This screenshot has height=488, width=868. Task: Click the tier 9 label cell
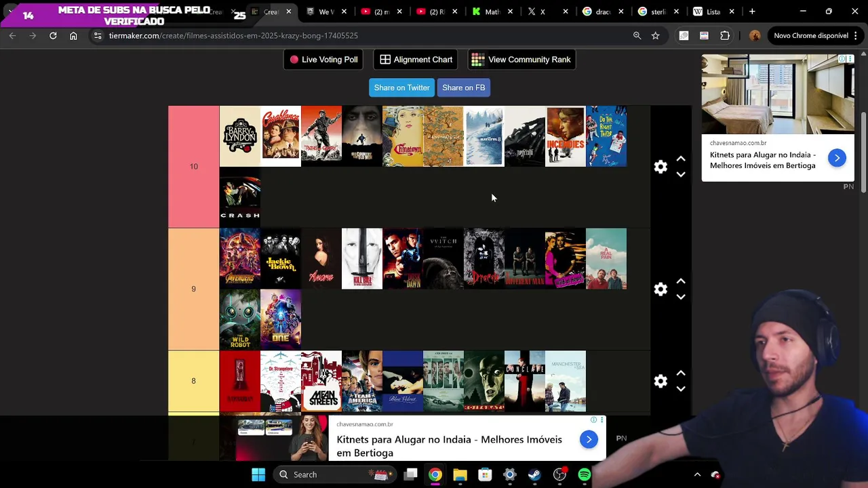coord(194,289)
